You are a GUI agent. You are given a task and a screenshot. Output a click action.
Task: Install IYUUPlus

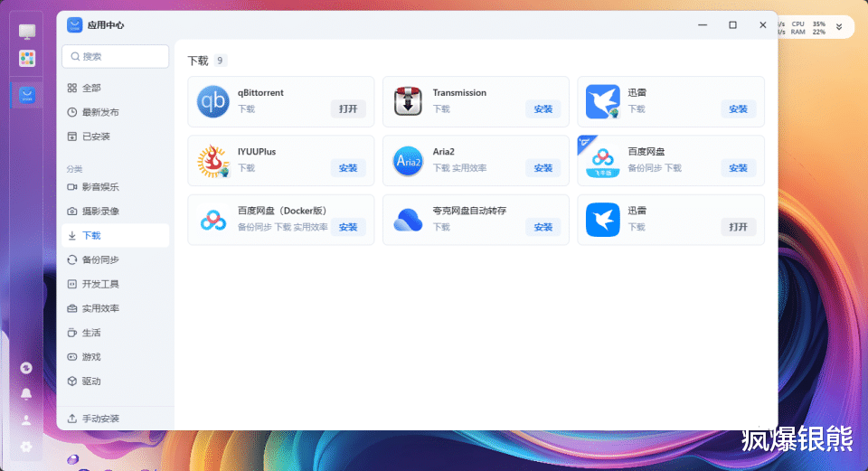coord(348,168)
